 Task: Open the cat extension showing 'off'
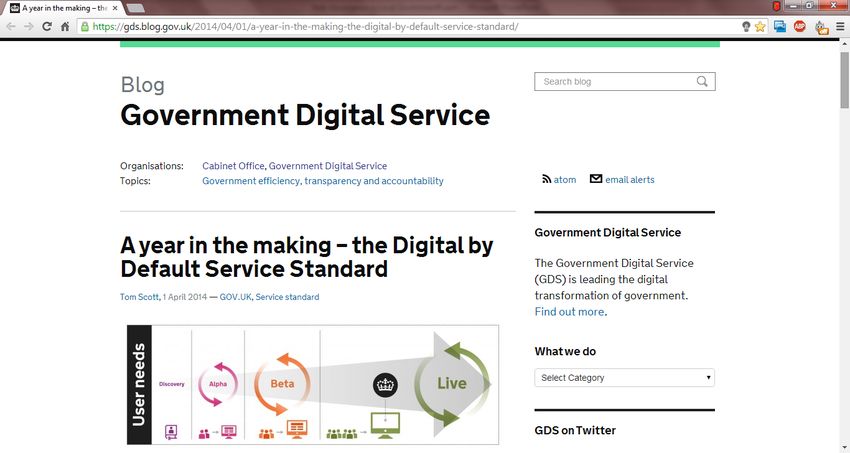coord(822,27)
